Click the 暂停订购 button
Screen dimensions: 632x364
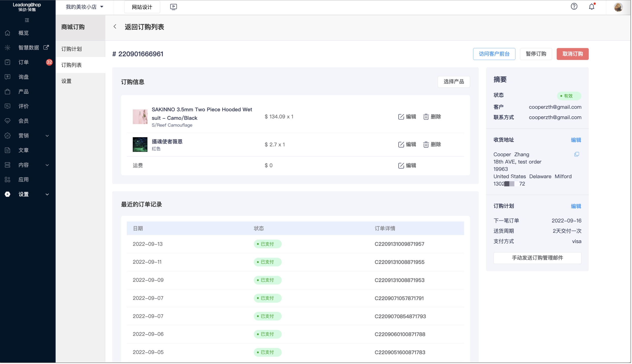click(x=536, y=54)
